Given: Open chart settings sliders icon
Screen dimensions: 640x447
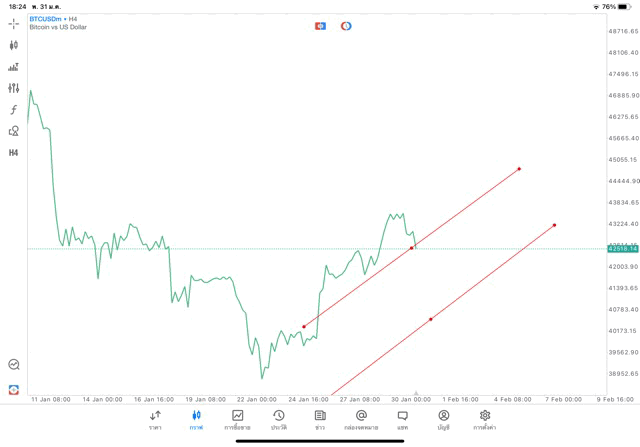Looking at the screenshot, I should [x=14, y=88].
